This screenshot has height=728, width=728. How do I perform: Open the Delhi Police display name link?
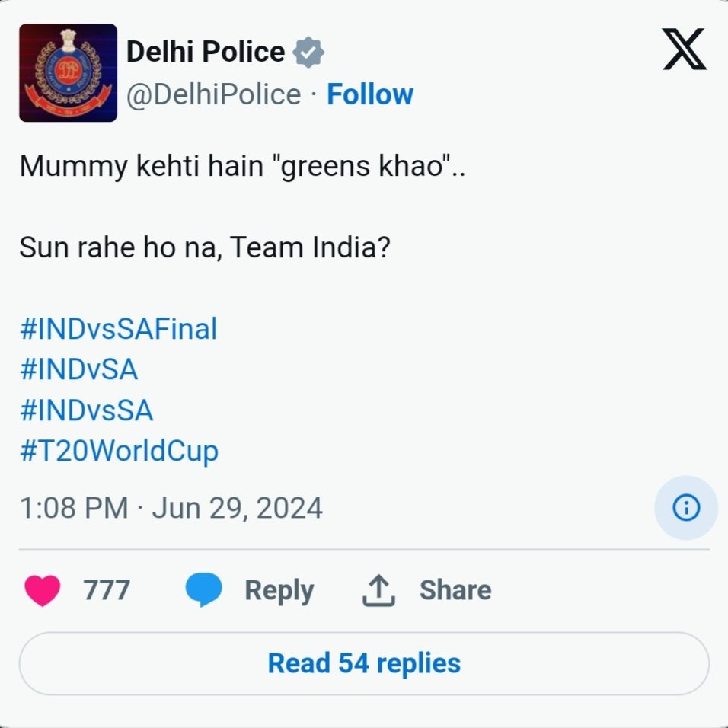point(205,52)
